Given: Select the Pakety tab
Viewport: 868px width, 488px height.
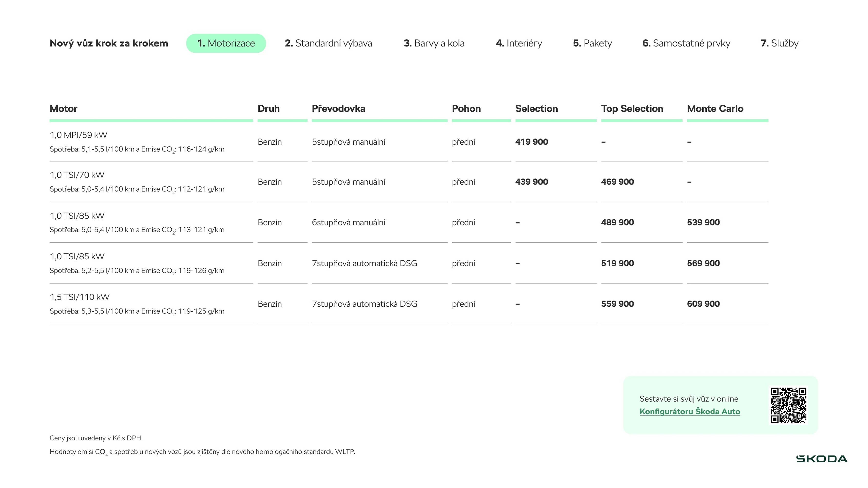Looking at the screenshot, I should tap(592, 43).
